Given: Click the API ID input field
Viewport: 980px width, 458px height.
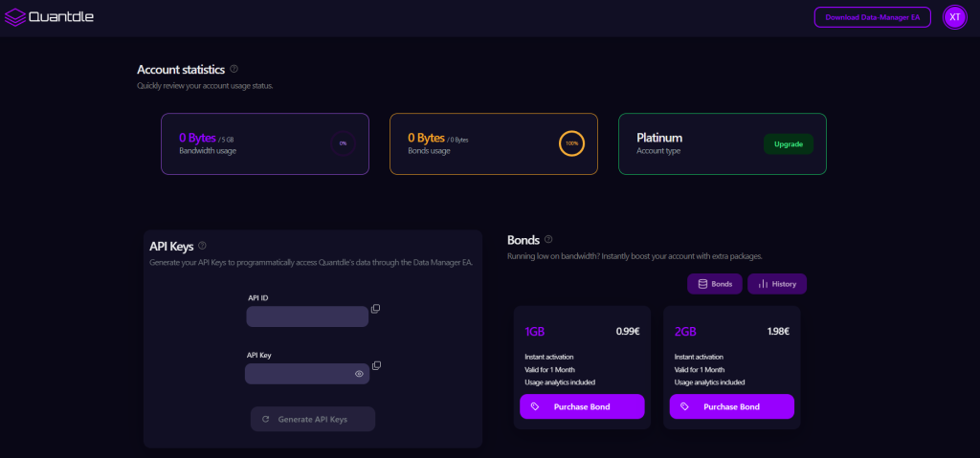Looking at the screenshot, I should point(307,316).
